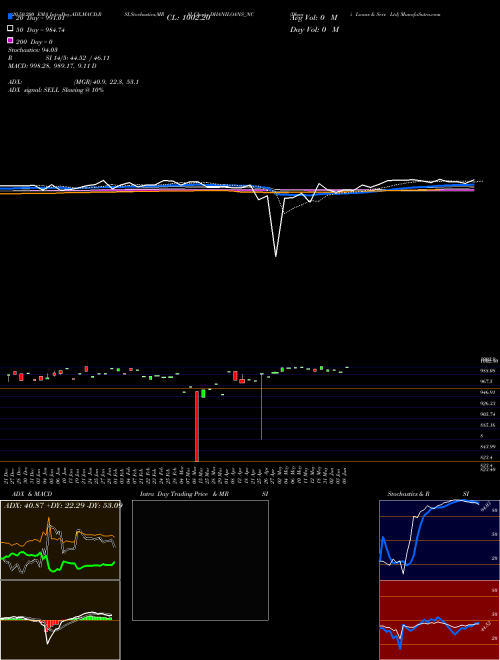Select the '200 Day - 0' legend text
The width and height of the screenshot is (500, 660).
(x=34, y=42)
